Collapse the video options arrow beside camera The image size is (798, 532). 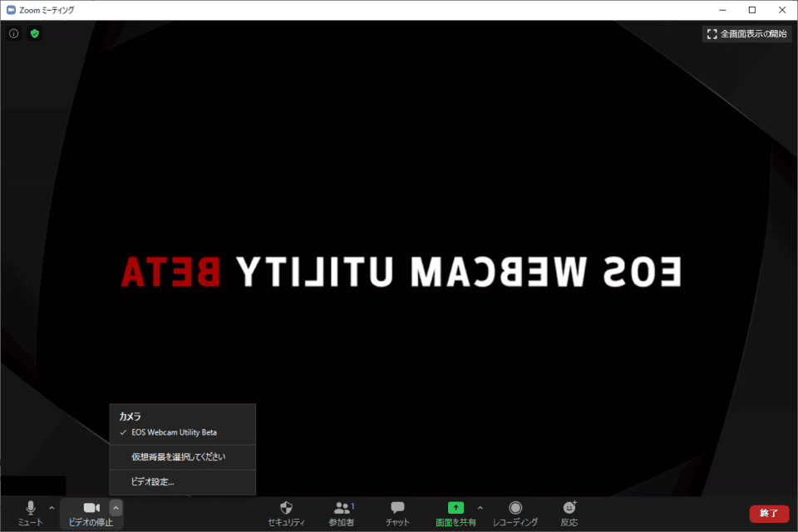point(116,507)
